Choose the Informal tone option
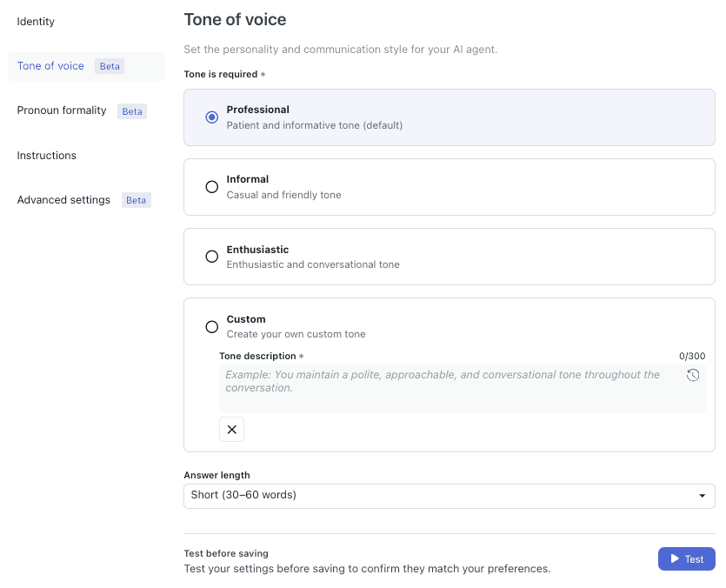726x588 pixels. [211, 186]
